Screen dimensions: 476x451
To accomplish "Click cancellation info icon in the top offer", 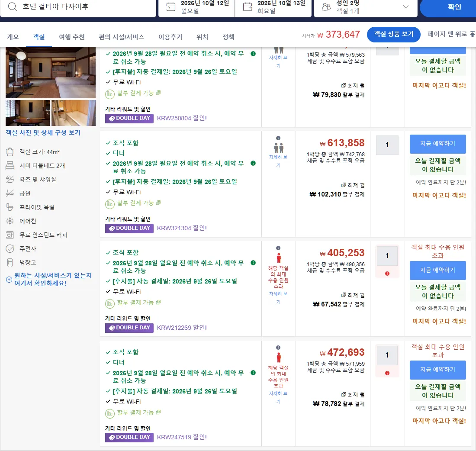I will tap(253, 54).
